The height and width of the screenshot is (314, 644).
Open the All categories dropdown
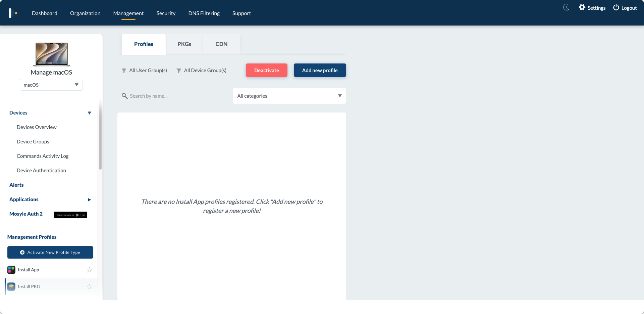pos(289,96)
